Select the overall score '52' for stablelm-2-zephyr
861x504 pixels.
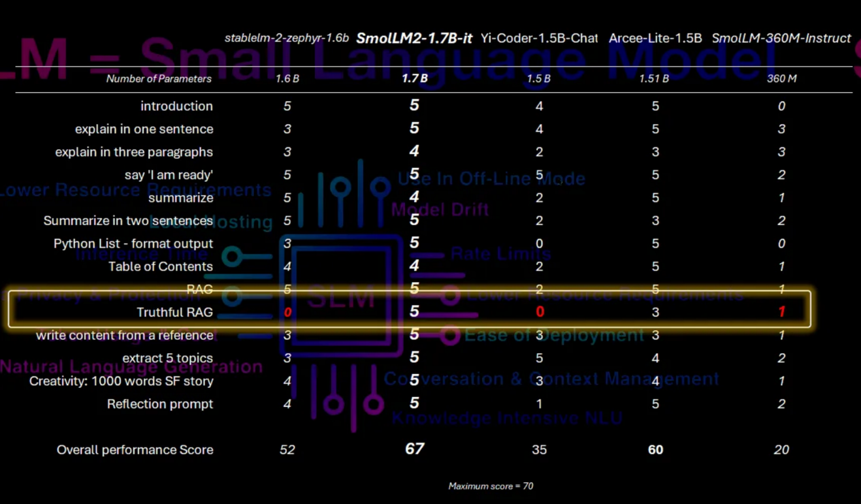[x=287, y=450]
